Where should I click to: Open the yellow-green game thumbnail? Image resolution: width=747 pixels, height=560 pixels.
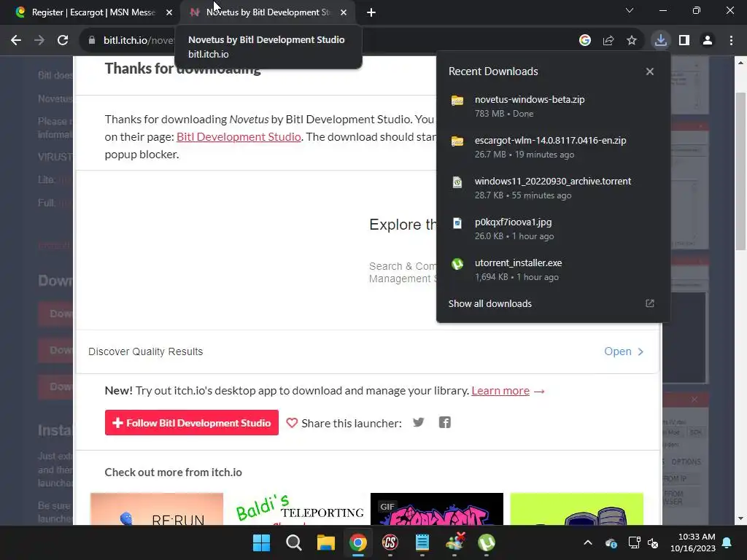[576, 508]
